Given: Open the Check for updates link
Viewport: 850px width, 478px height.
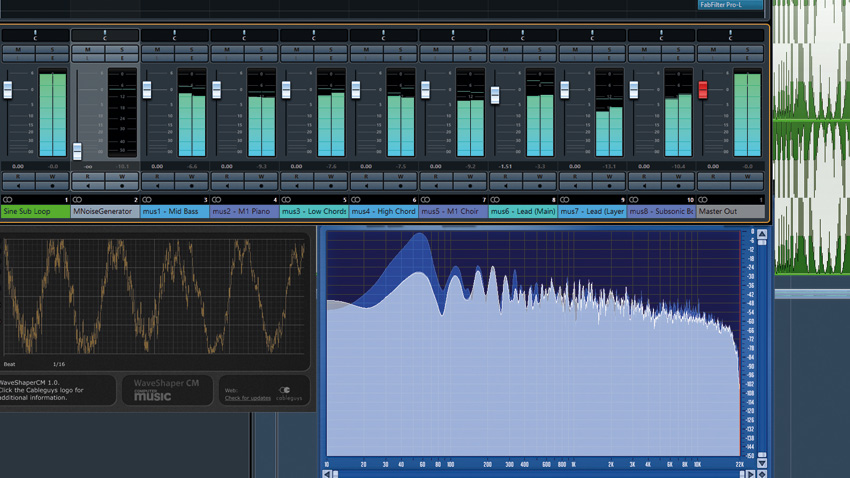Looking at the screenshot, I should pos(248,398).
